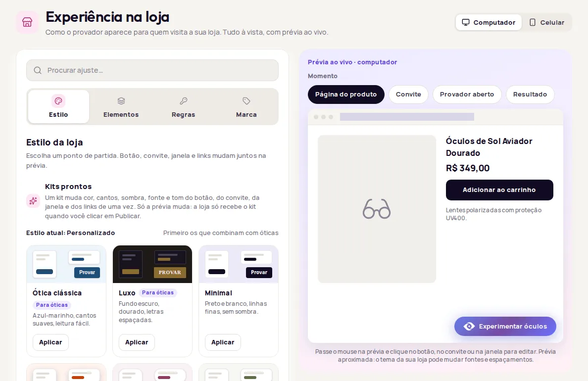Click the pink store icon beside the title

(x=27, y=22)
